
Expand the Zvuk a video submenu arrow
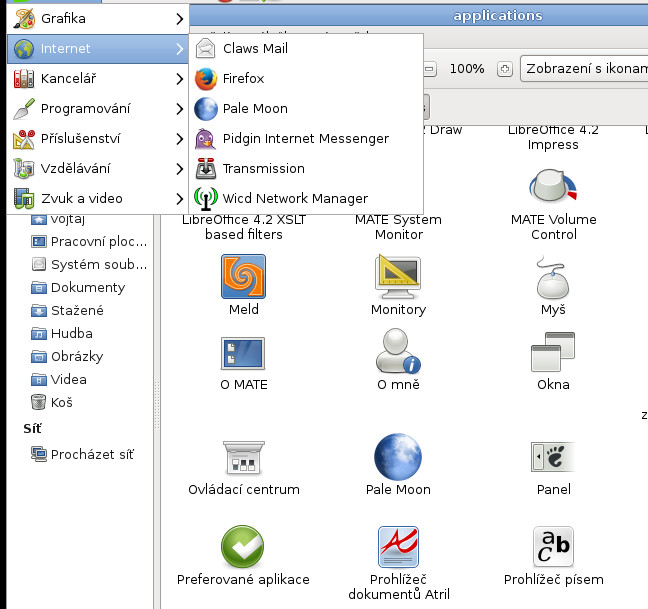(x=179, y=199)
